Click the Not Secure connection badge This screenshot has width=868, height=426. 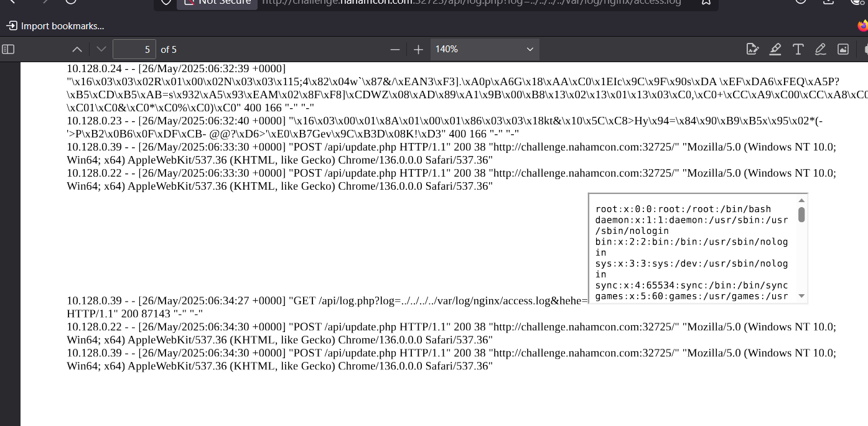216,2
